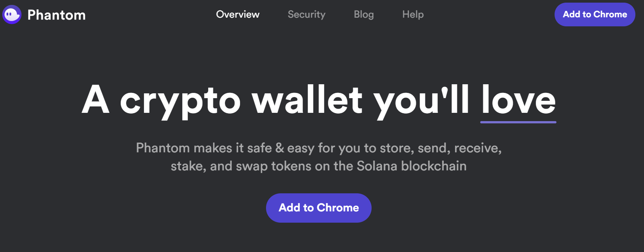
Task: Click the letter "A" starting the headline
Action: (96, 99)
